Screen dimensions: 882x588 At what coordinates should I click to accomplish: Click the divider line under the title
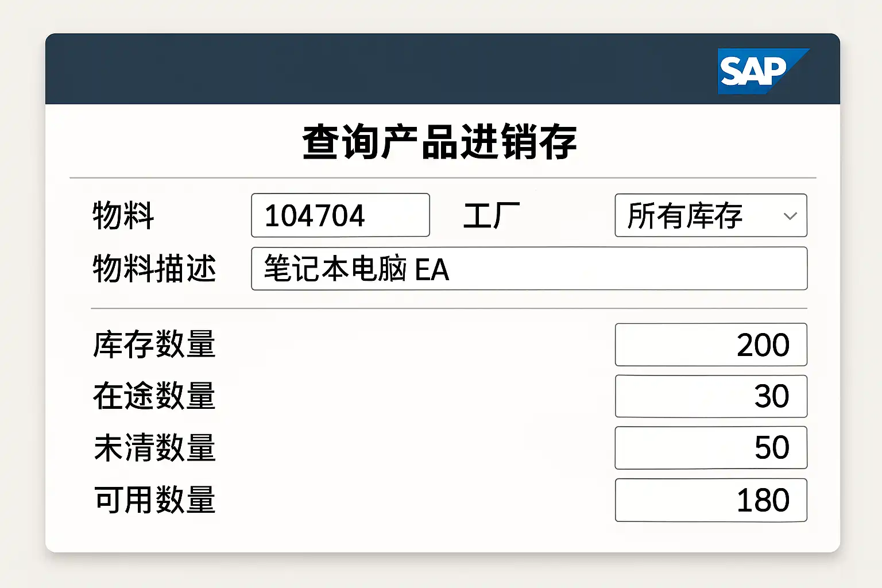(x=442, y=178)
